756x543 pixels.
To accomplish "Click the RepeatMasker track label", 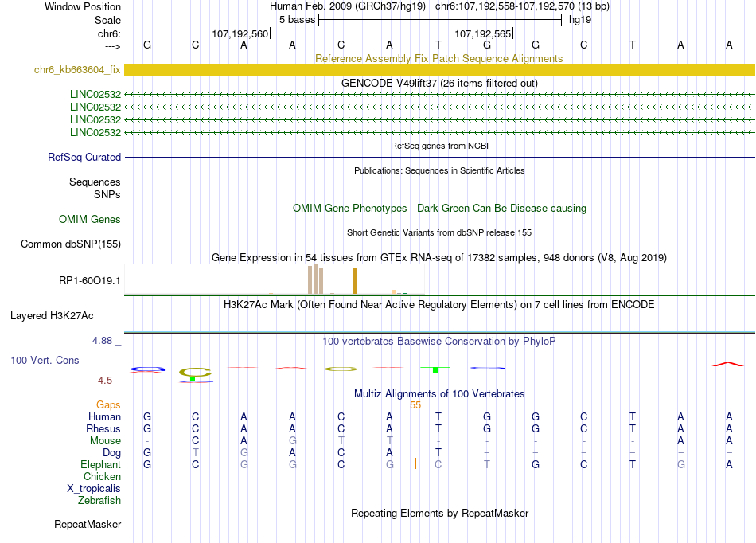I will point(88,524).
